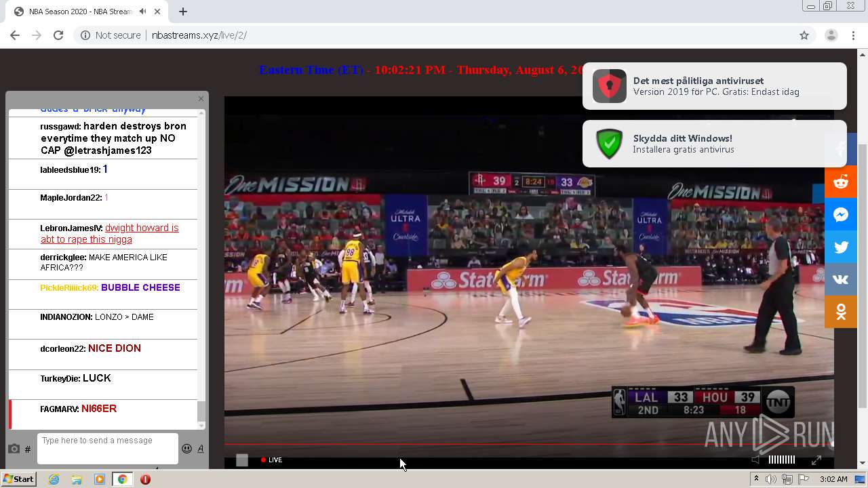Adjust the video player volume bars
This screenshot has height=488, width=868.
tap(782, 460)
